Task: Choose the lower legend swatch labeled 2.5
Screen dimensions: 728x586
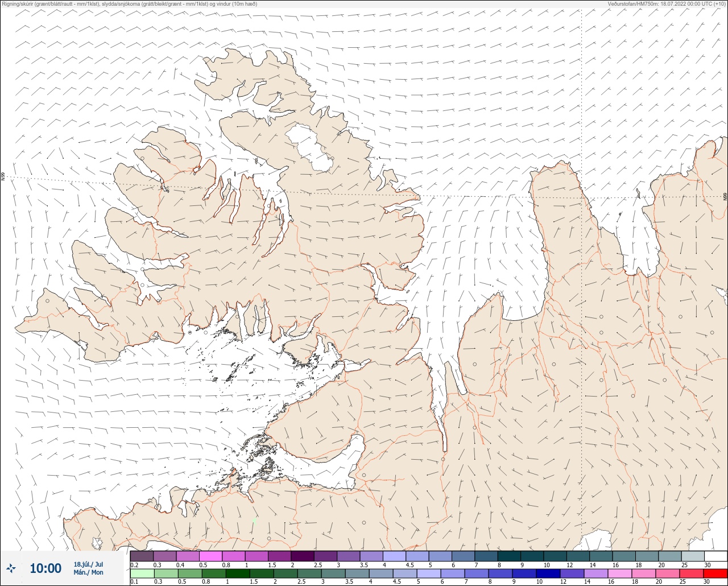Action: pyautogui.click(x=309, y=573)
